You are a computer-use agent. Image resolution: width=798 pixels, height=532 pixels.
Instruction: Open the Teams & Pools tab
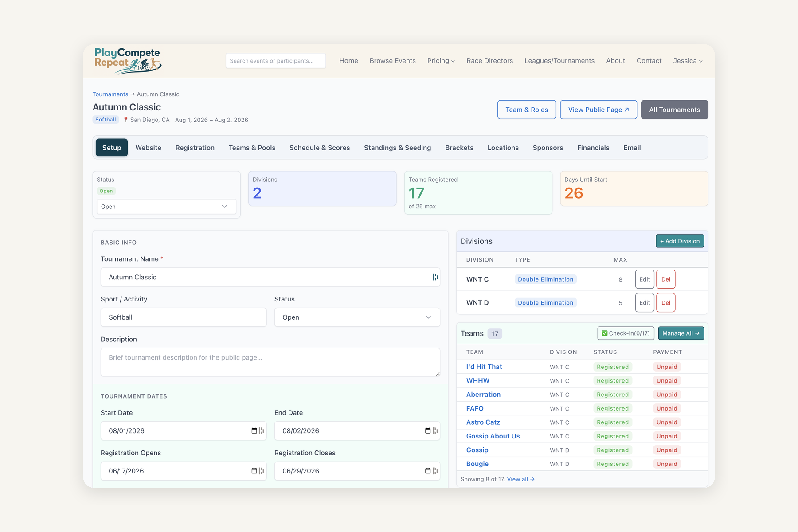[x=252, y=148]
